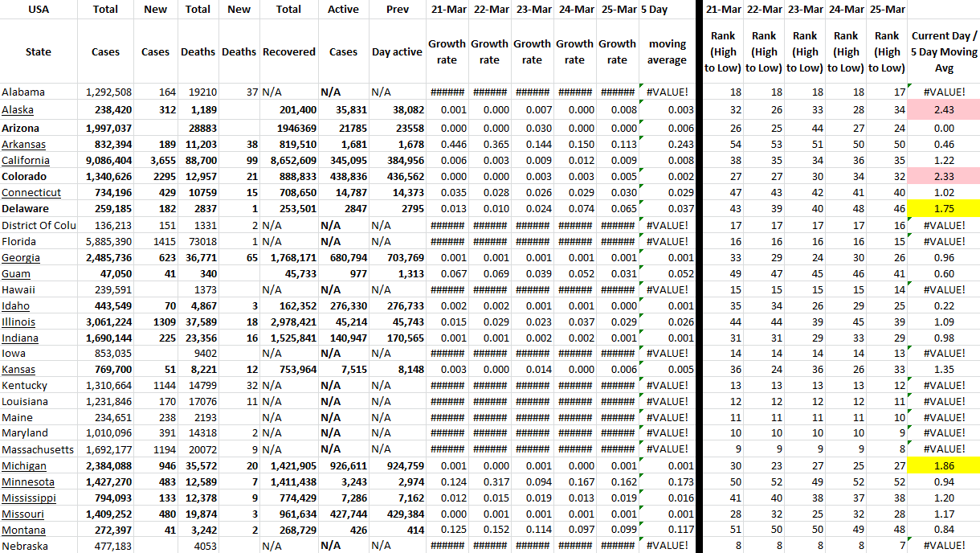Click the 'Current Day / 5 Day Moving Avg' header
Image resolution: width=980 pixels, height=553 pixels.
[x=944, y=51]
